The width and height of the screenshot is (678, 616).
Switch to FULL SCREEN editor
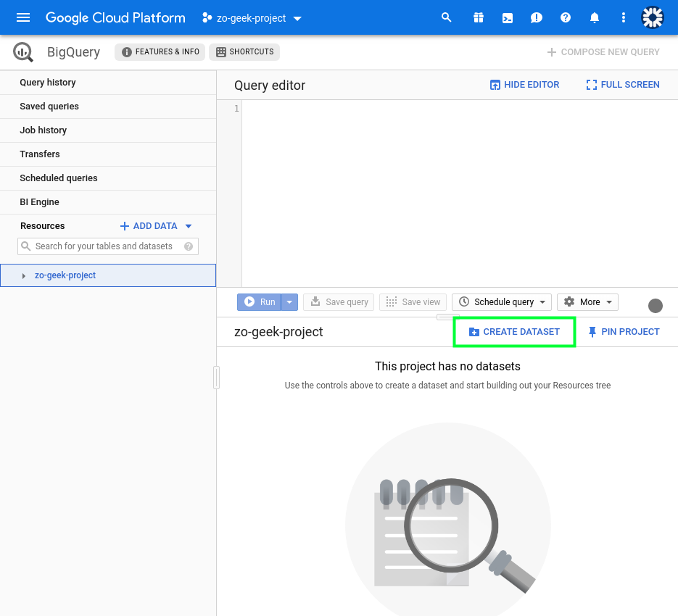pyautogui.click(x=623, y=85)
